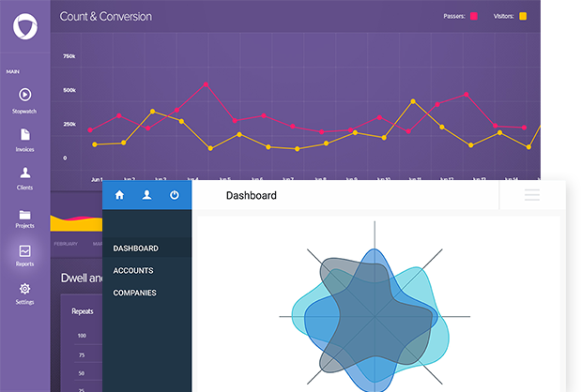Select COMPANIES in the dark sidebar
Viewport: 581px width, 392px height.
coord(134,293)
